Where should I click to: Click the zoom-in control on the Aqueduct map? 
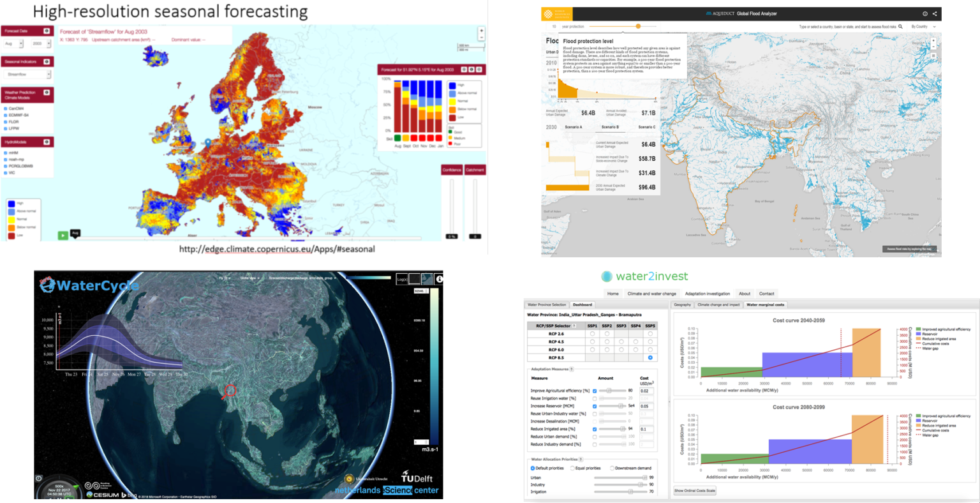point(933,40)
